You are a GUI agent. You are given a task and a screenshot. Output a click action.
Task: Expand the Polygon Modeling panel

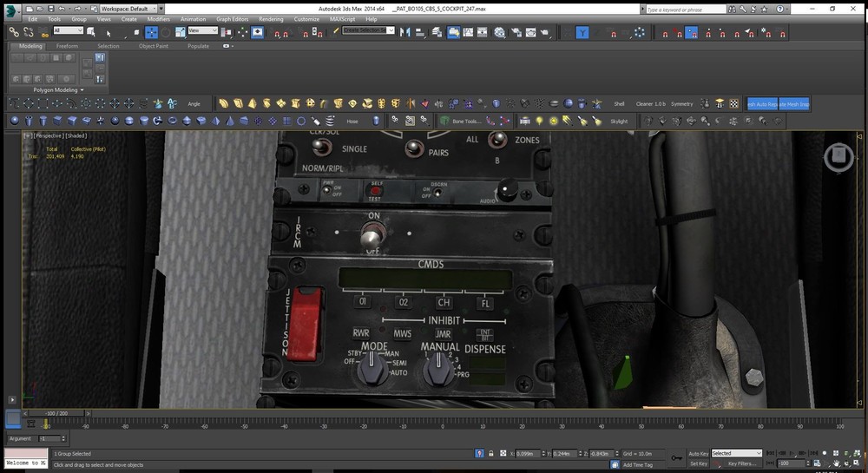pos(58,89)
